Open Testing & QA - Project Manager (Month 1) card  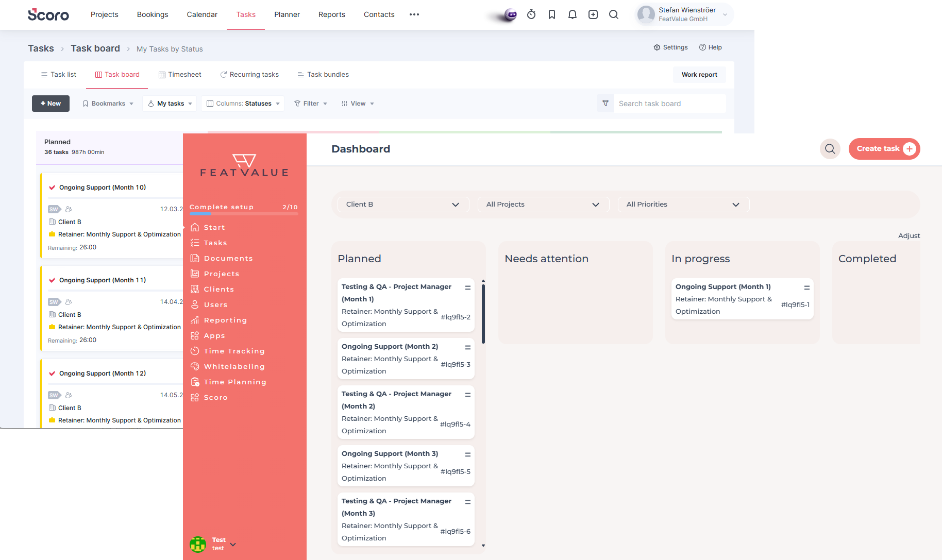[x=406, y=305]
